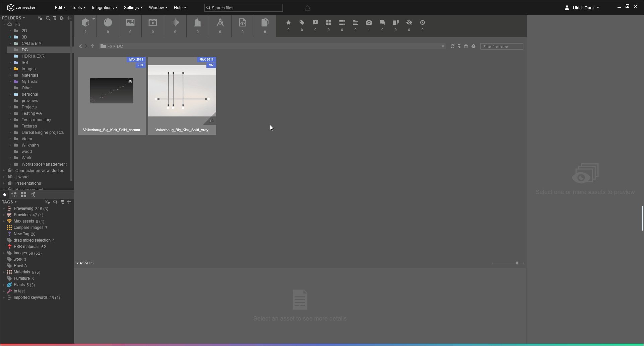This screenshot has height=346, width=644.
Task: Toggle the hidden assets filter
Action: 409,23
